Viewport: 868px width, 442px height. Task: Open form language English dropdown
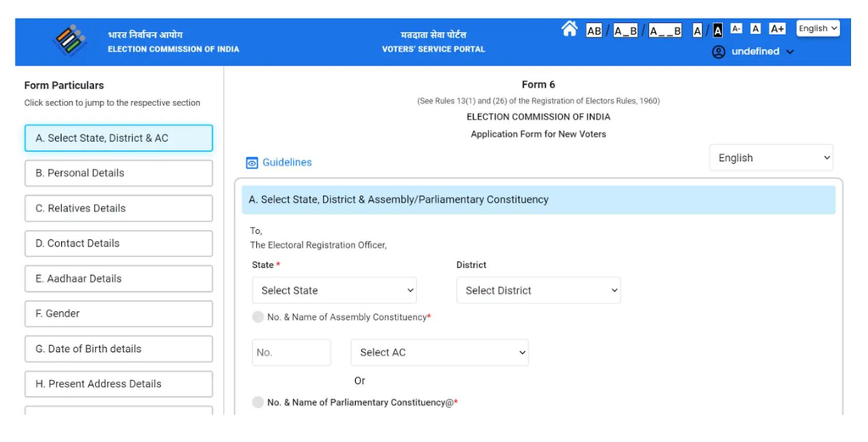click(771, 158)
